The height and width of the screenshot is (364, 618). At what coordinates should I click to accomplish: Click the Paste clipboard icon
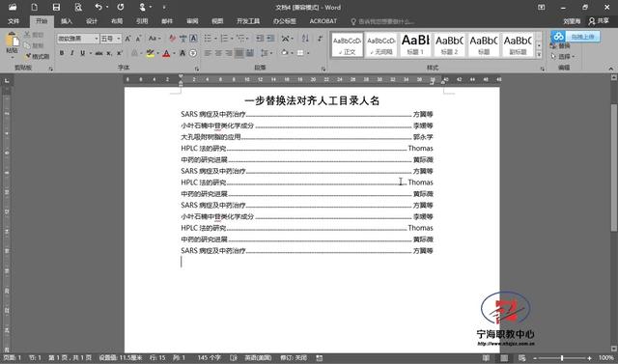click(13, 41)
